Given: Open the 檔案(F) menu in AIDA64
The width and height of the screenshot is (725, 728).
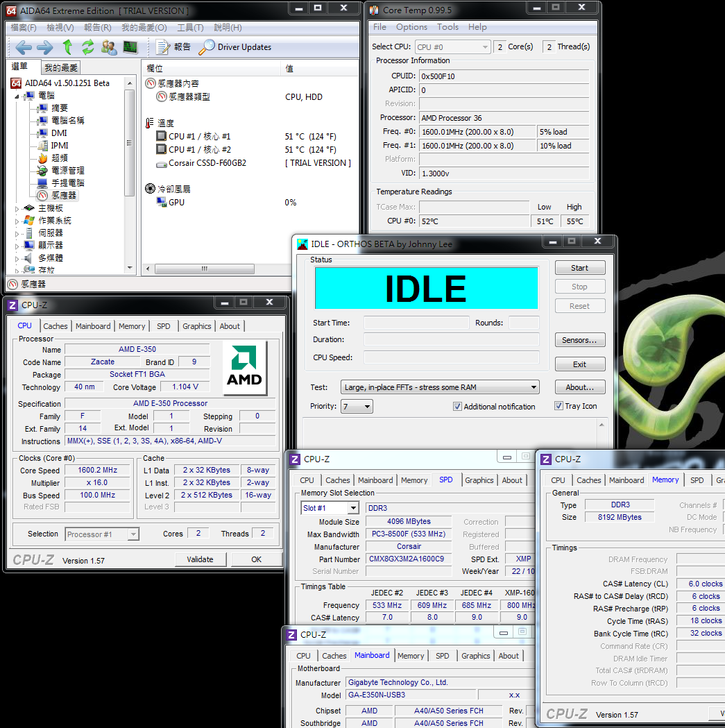Looking at the screenshot, I should [x=23, y=27].
